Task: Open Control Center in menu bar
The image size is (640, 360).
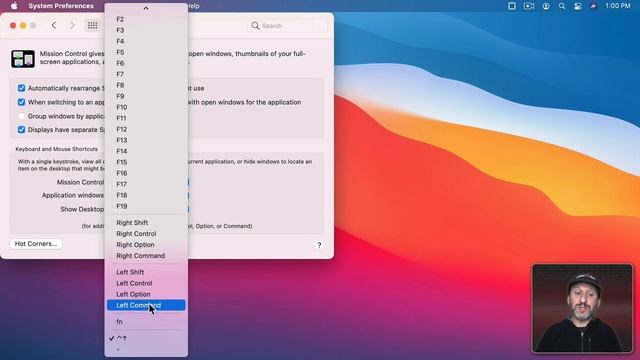Action: (578, 6)
